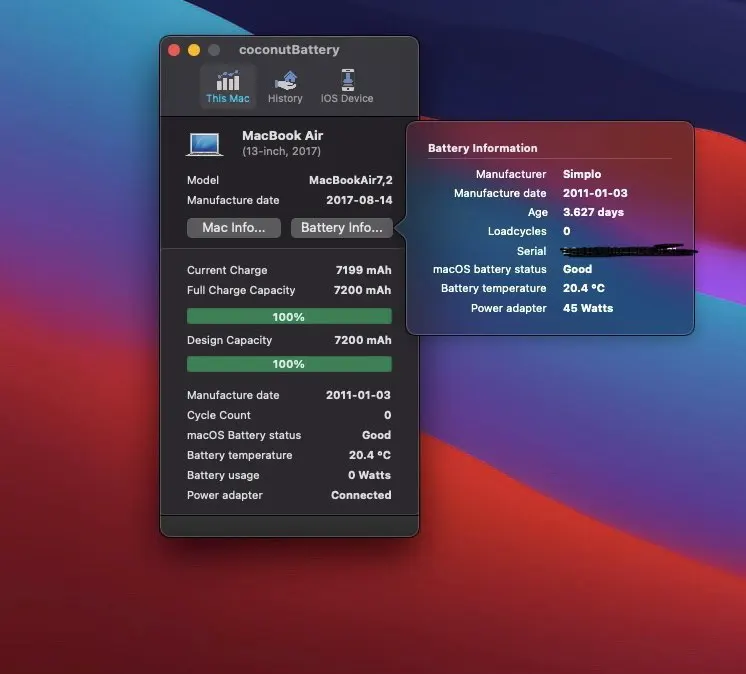Viewport: 746px width, 674px height.
Task: Switch to the iOS Device tab
Action: pos(347,87)
